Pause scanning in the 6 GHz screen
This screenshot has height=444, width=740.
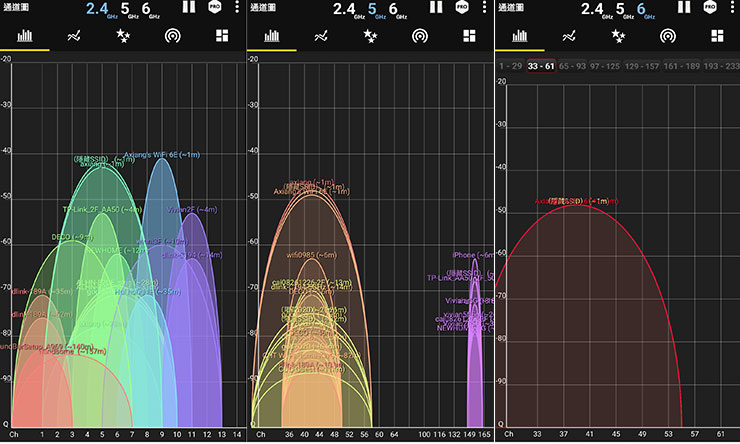point(684,7)
